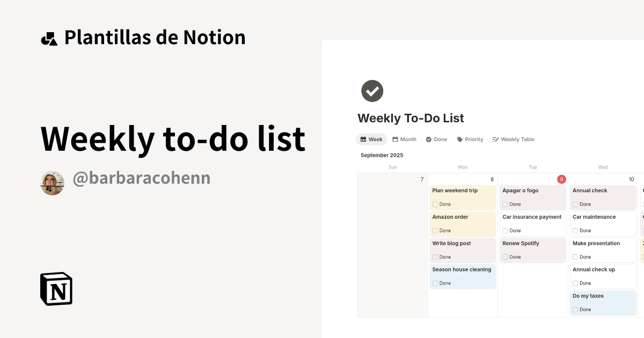Viewport: 644px width, 338px height.
Task: Click the checkmark page icon above the title
Action: coord(372,91)
